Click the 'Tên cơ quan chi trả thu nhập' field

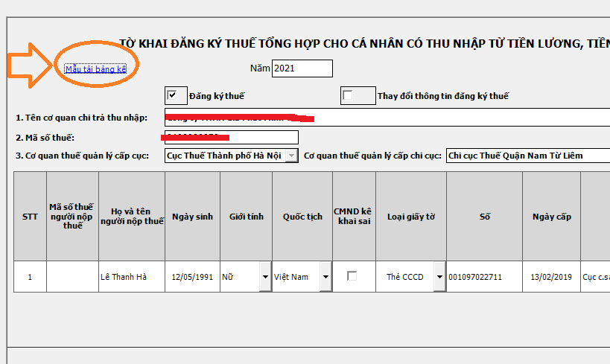pyautogui.click(x=387, y=117)
